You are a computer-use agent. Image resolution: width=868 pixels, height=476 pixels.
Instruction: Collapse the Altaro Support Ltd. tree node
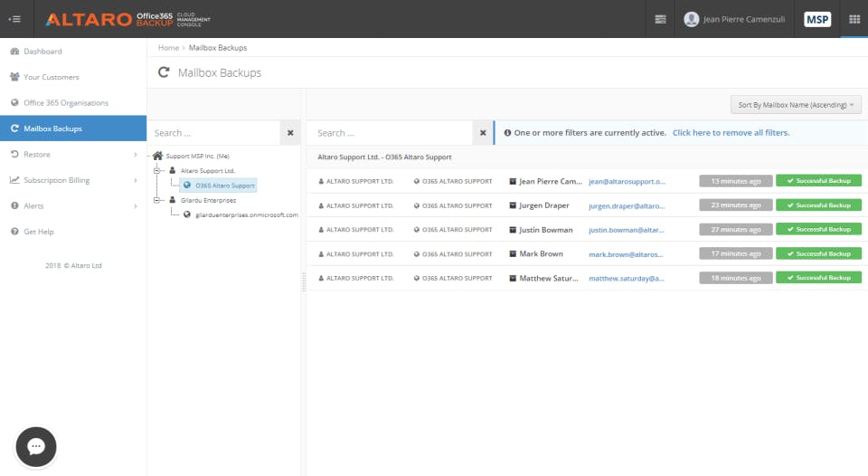(x=156, y=171)
